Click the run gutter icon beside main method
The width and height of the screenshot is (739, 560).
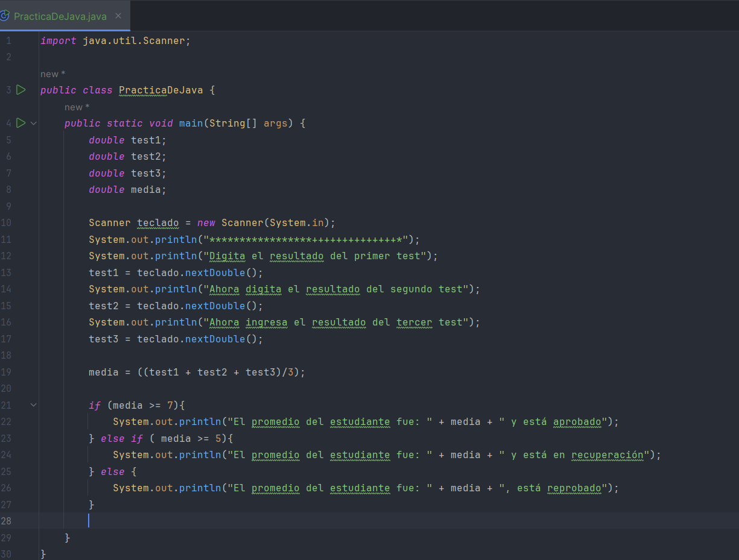tap(21, 123)
